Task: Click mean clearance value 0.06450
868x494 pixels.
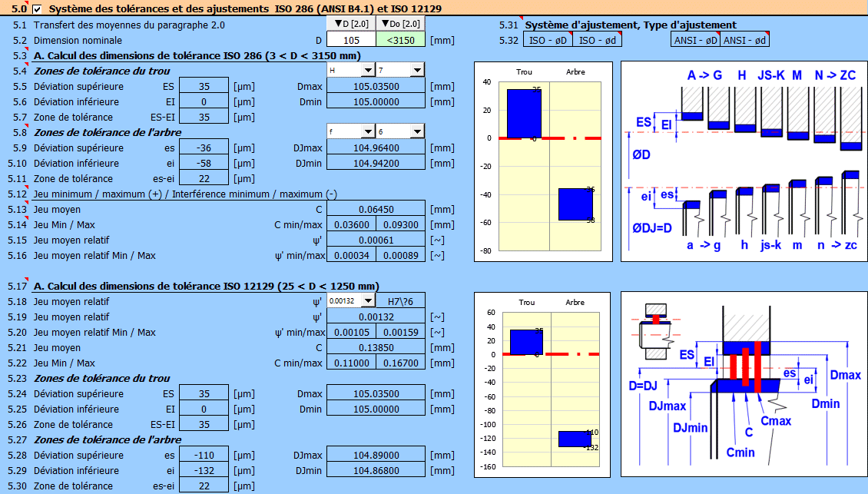Action: coord(376,209)
